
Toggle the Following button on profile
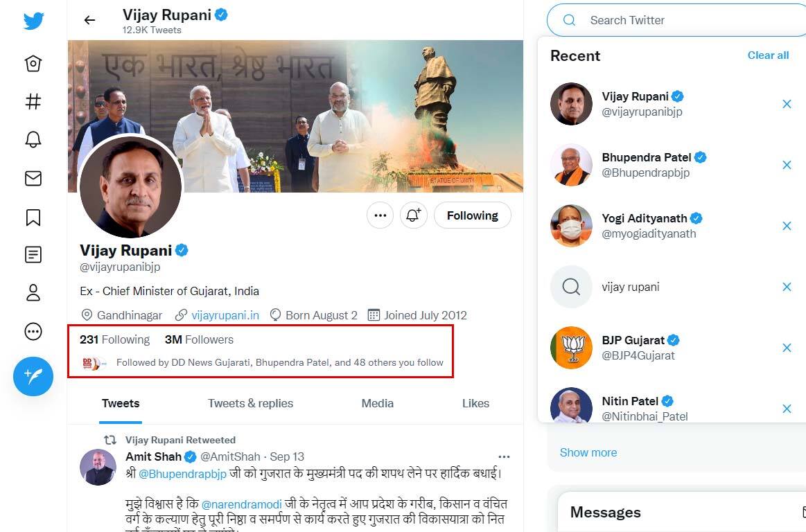[x=472, y=215]
